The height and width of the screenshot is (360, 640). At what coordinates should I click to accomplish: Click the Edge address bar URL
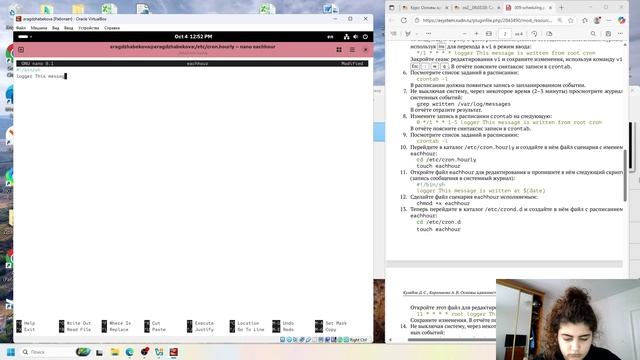(x=487, y=20)
